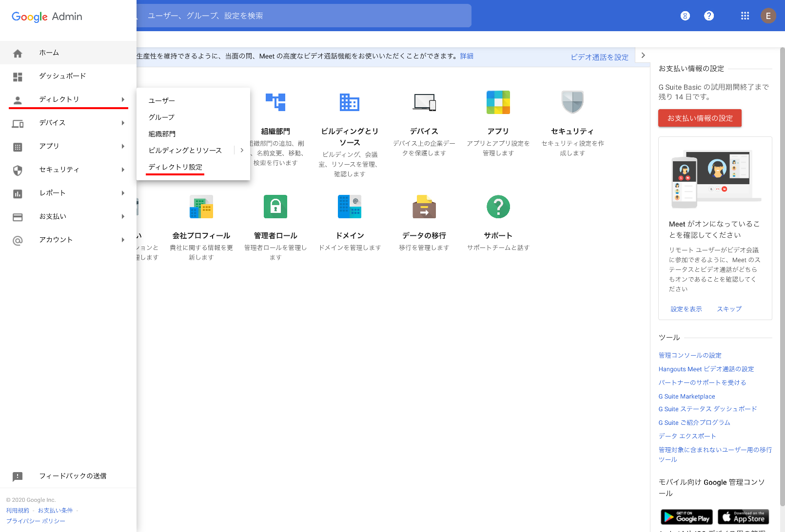
Task: Select 組織部門 in directory submenu
Action: pyautogui.click(x=162, y=134)
